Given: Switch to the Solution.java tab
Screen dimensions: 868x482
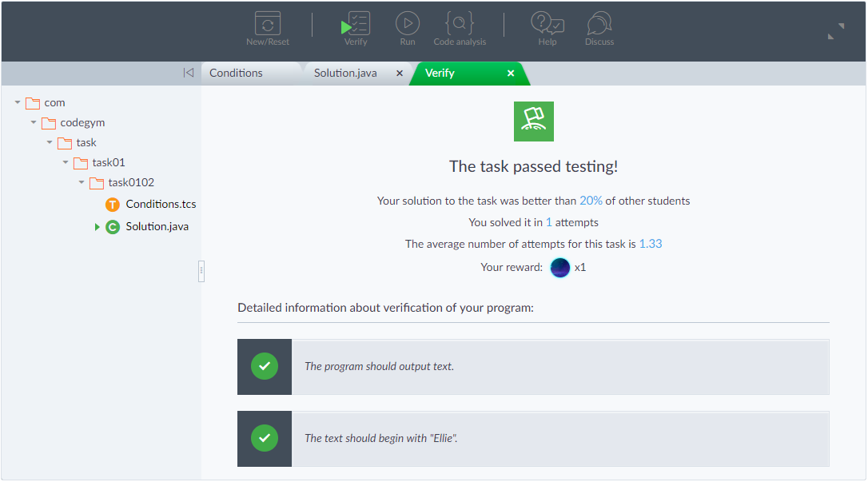Looking at the screenshot, I should click(345, 73).
